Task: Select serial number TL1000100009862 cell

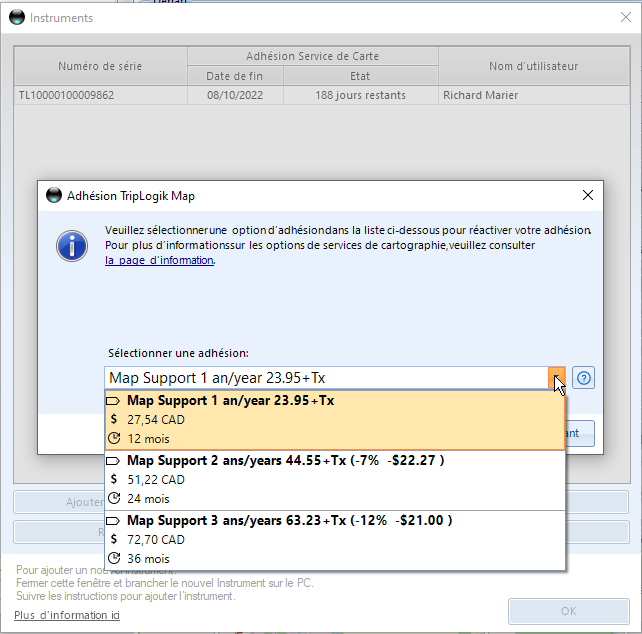Action: coord(101,95)
